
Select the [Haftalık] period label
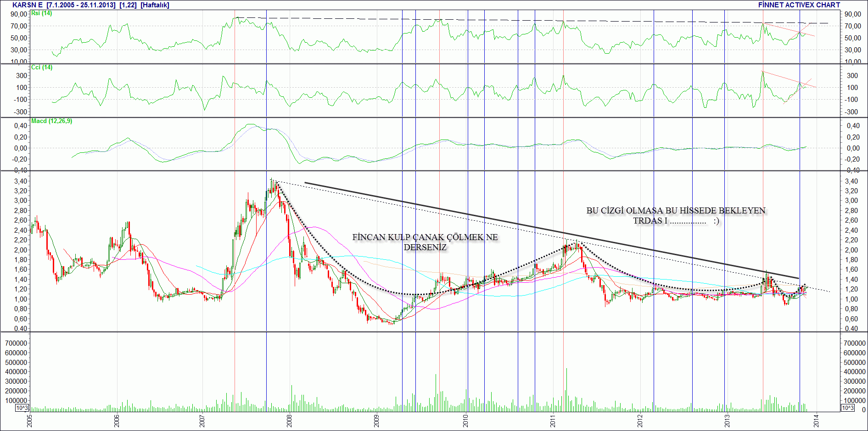coord(155,5)
